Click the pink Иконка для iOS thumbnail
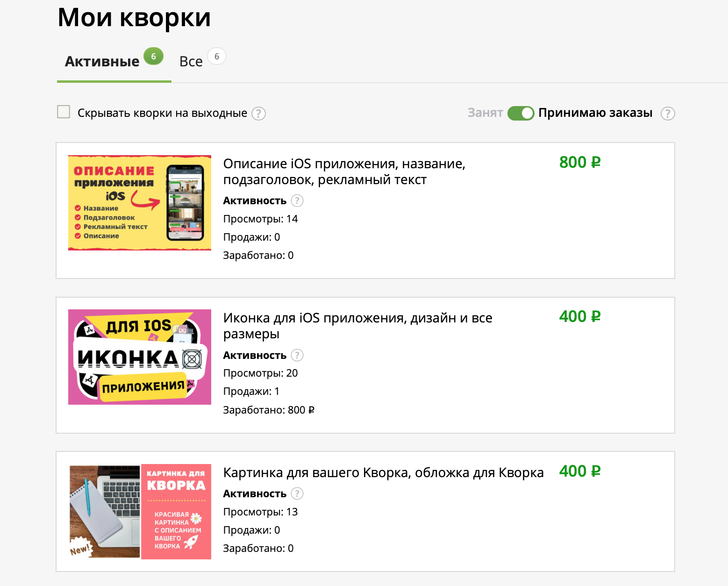The image size is (728, 586). pos(139,357)
